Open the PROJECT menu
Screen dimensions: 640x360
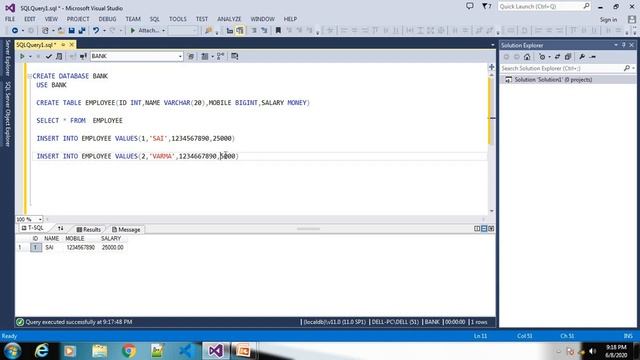tap(78, 19)
